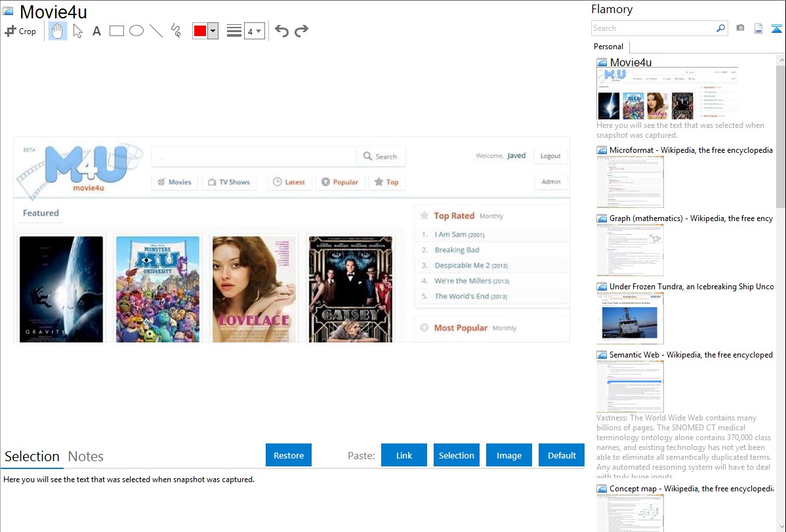The width and height of the screenshot is (786, 532).
Task: Open the Microformat Wikipedia snapshot thumbnail
Action: pos(630,182)
